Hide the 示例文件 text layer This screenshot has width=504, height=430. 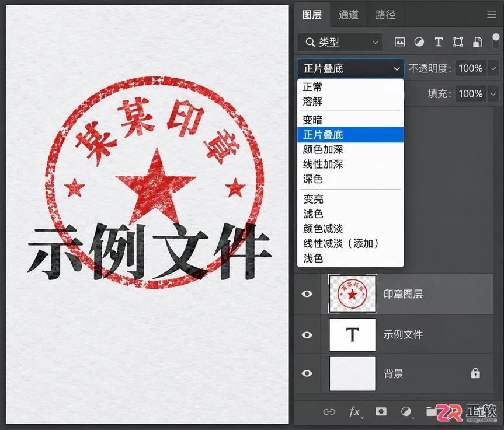tap(307, 335)
